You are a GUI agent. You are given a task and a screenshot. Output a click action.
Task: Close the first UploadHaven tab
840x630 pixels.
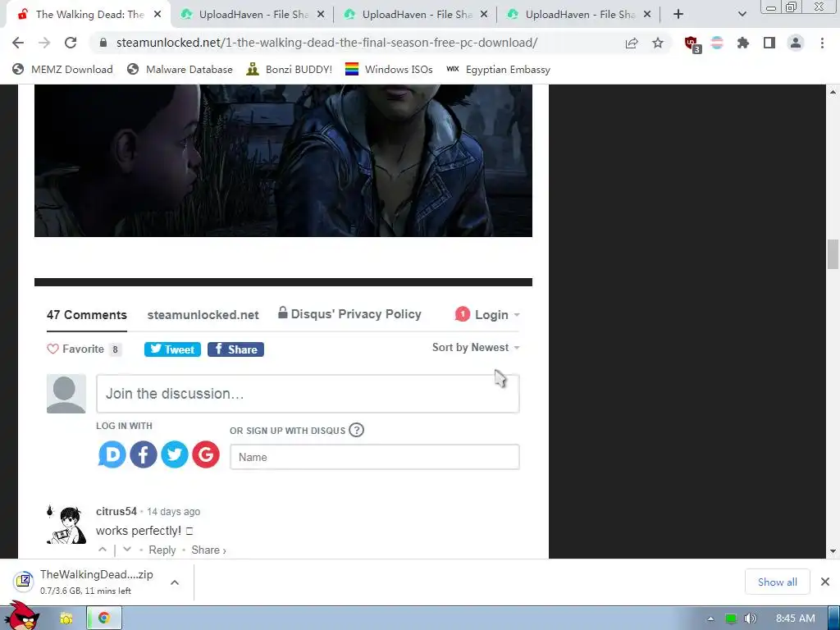(321, 15)
